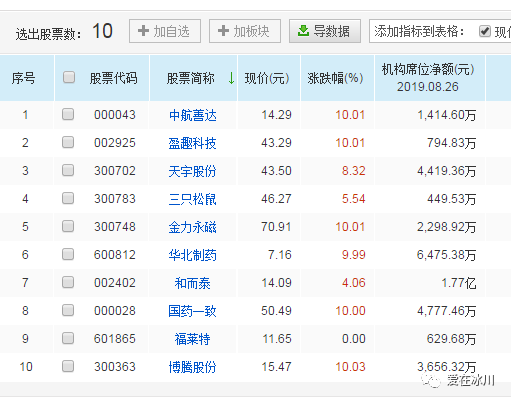Click the 加自选 button
This screenshot has height=403, width=511.
165,31
